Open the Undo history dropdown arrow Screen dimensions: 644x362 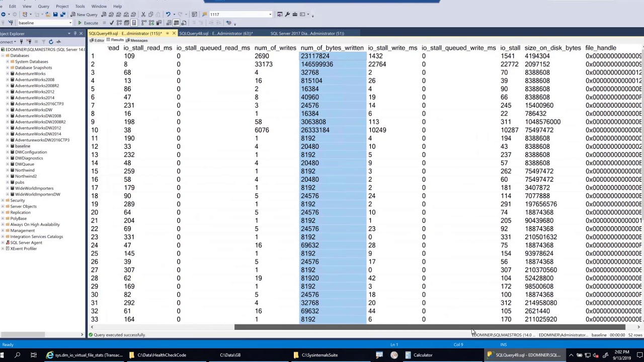[174, 14]
